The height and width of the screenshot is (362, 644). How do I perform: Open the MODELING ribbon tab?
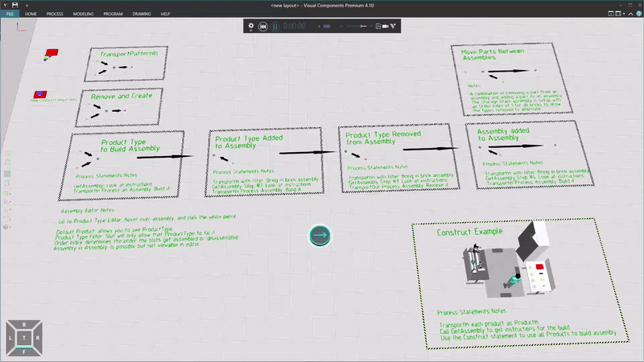click(83, 14)
